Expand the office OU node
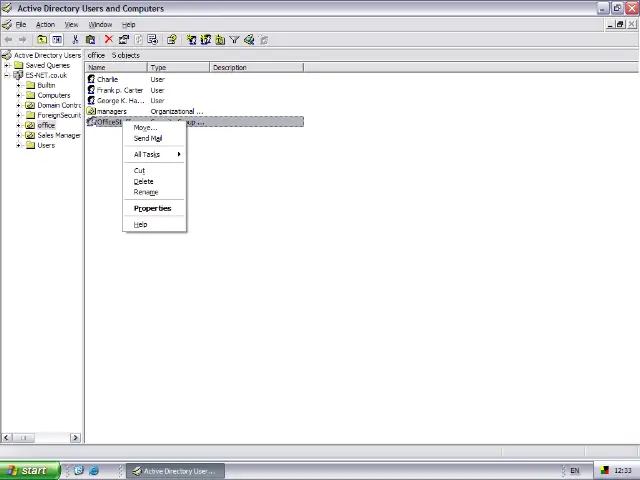The width and height of the screenshot is (640, 480). pos(18,125)
